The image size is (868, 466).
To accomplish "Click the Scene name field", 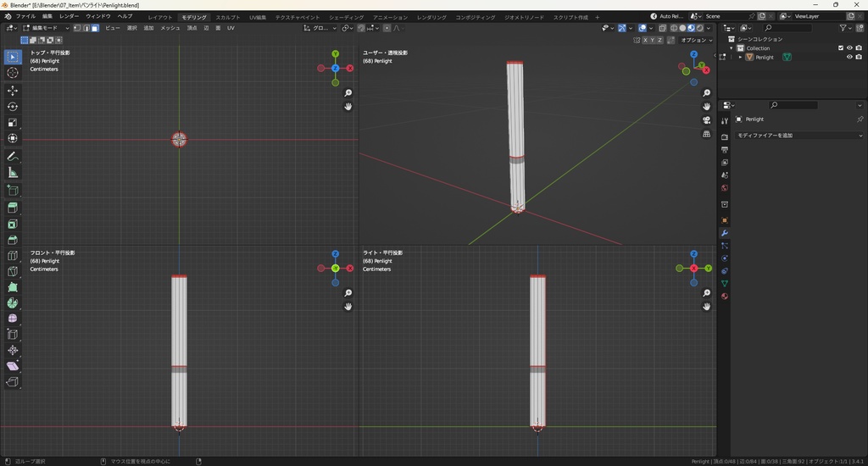I will (x=726, y=16).
